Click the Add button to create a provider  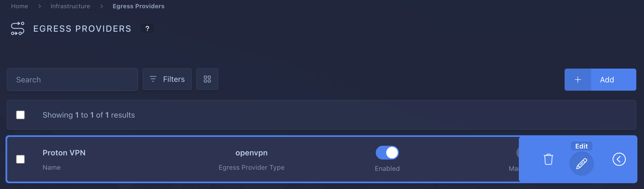[607, 80]
